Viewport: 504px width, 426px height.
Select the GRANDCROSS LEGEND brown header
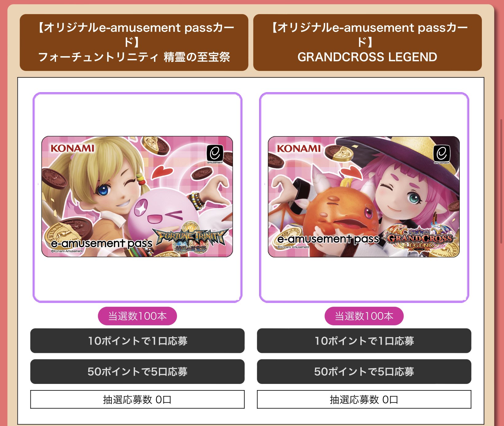coord(367,42)
